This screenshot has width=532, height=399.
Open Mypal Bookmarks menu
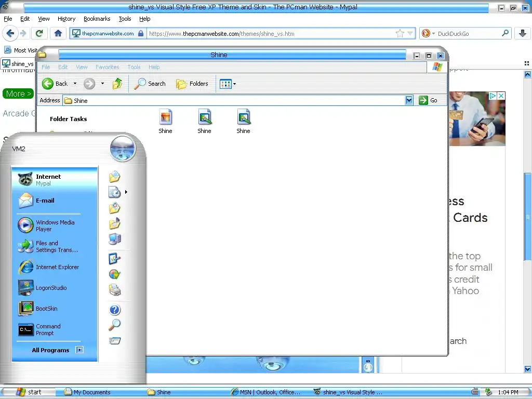point(97,19)
